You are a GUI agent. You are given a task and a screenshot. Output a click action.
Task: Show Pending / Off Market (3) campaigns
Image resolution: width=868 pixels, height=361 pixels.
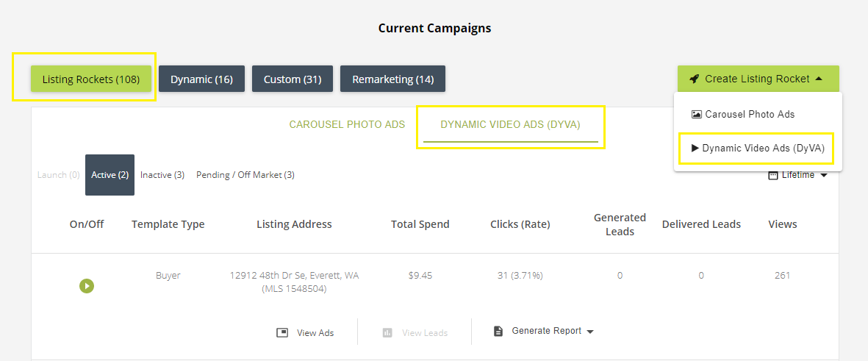245,175
